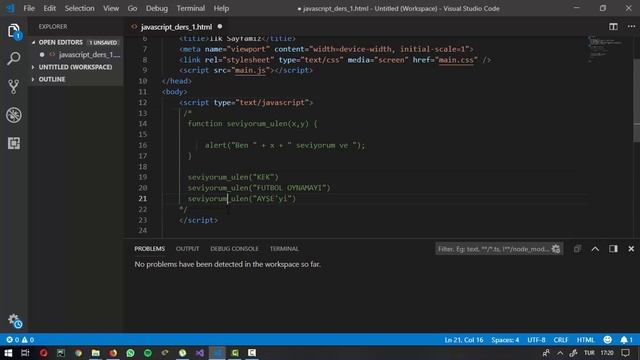Open the Help menu
The width and height of the screenshot is (640, 360).
221,8
